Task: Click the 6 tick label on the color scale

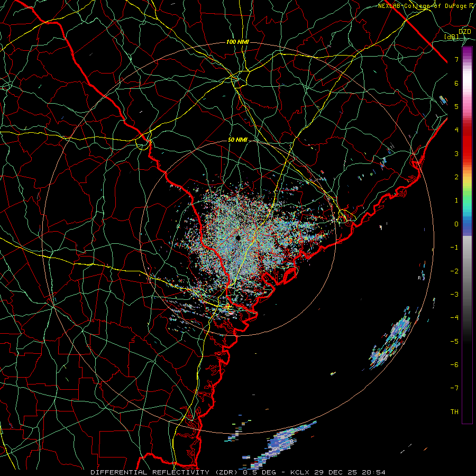Action: (456, 83)
